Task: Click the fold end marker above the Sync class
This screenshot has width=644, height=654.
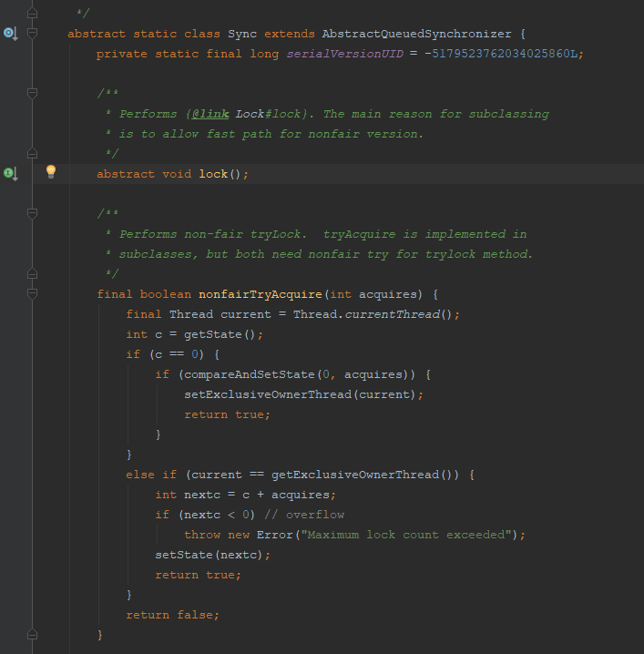Action: point(34,14)
